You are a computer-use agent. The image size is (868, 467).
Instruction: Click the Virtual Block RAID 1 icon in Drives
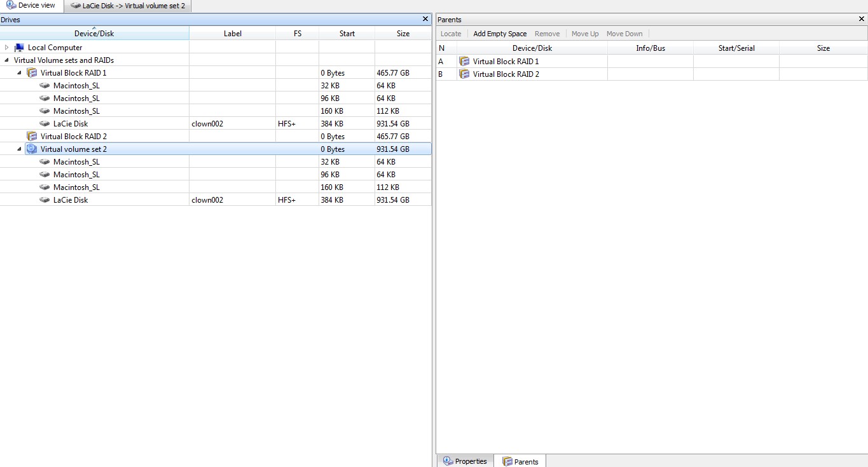click(x=32, y=73)
